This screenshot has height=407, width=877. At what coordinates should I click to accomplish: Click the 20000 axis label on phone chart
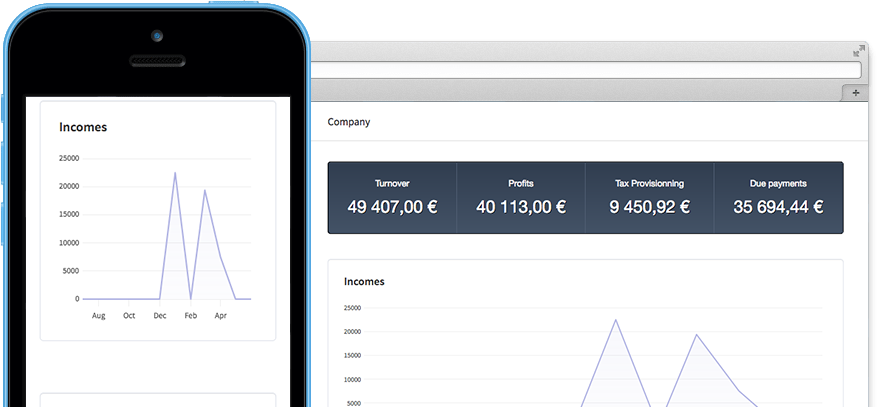coord(69,187)
